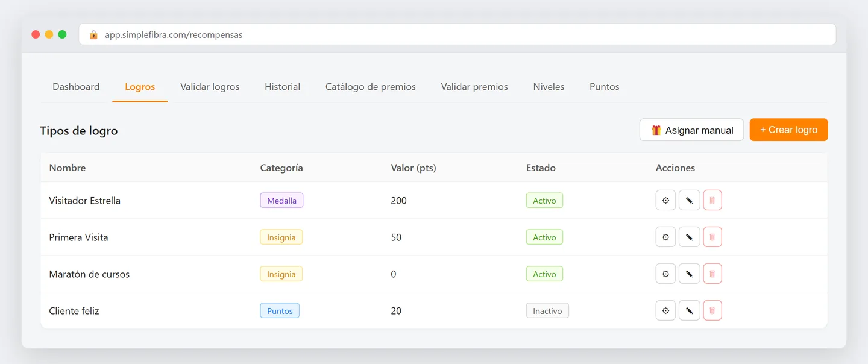Screen dimensions: 868x364
Task: Configure Maratón de cursos via the gear icon
Action: [665, 274]
